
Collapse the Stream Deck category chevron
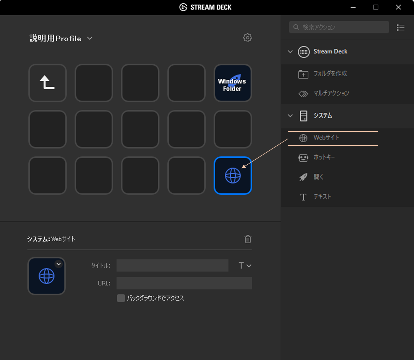pyautogui.click(x=290, y=52)
